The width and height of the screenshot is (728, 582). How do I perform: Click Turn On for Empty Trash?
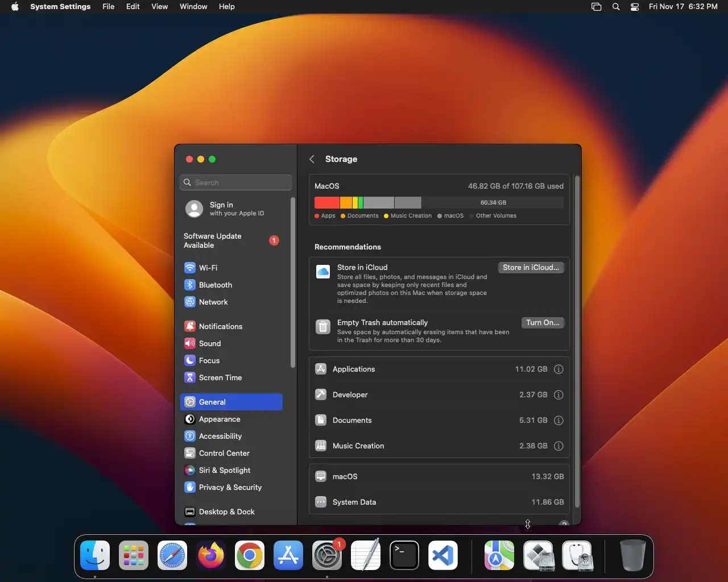click(x=543, y=323)
